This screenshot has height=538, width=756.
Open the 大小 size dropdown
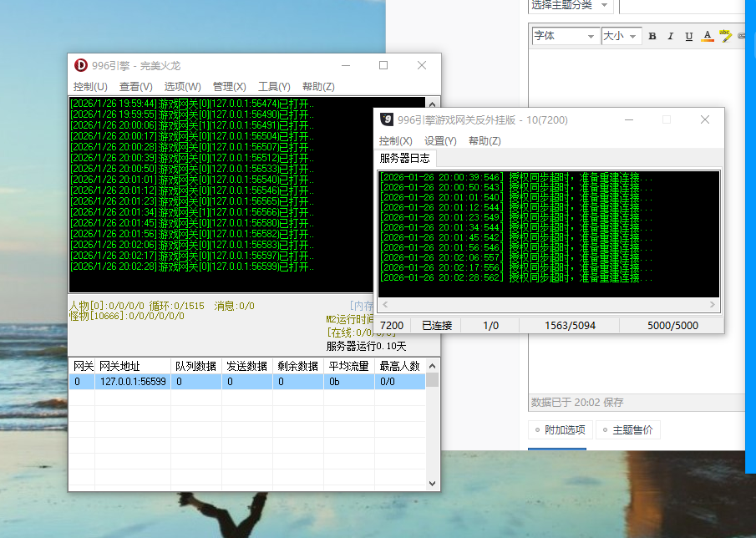point(621,36)
